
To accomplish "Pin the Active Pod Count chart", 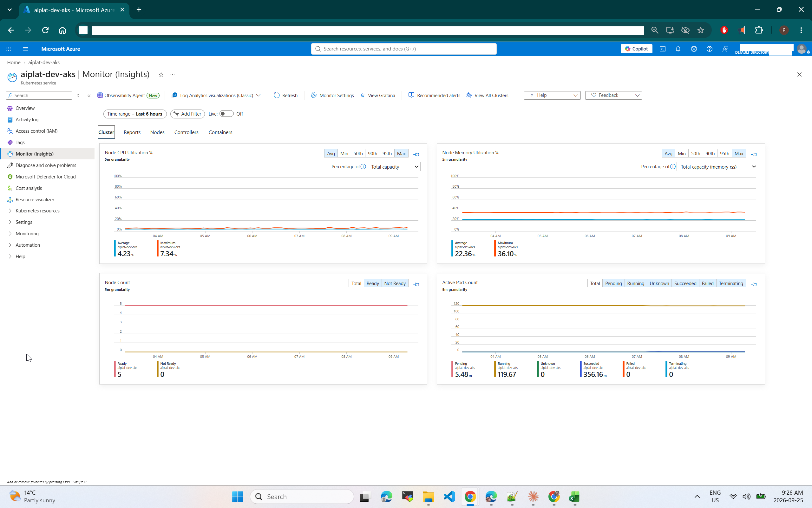I will point(754,284).
